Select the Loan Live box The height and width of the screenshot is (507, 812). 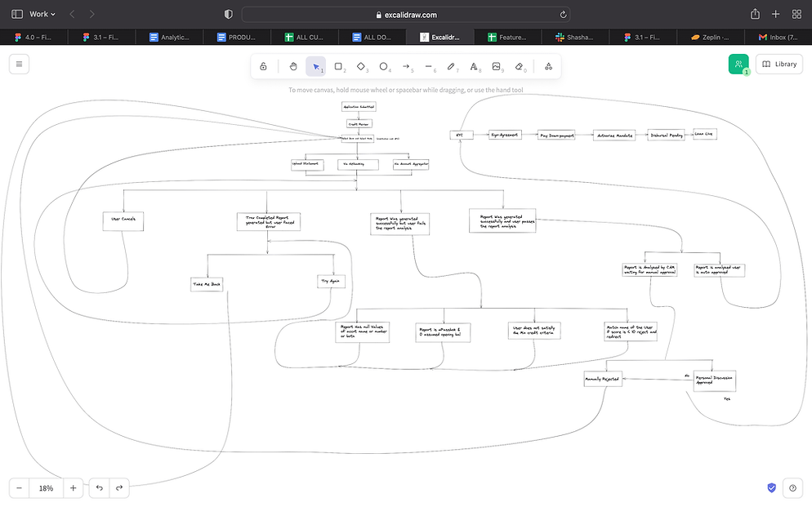coord(705,134)
